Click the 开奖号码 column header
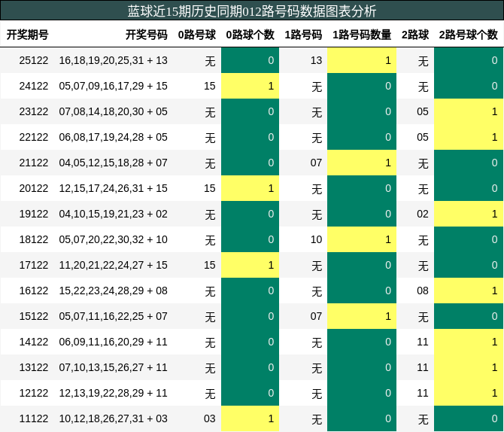The height and width of the screenshot is (432, 504). pos(147,35)
